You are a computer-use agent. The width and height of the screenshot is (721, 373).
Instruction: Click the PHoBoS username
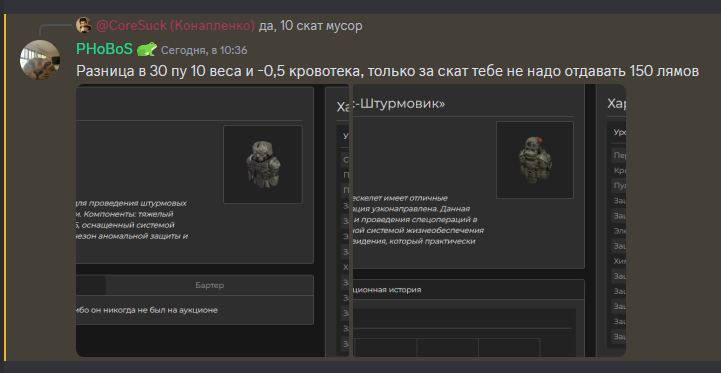(x=104, y=49)
